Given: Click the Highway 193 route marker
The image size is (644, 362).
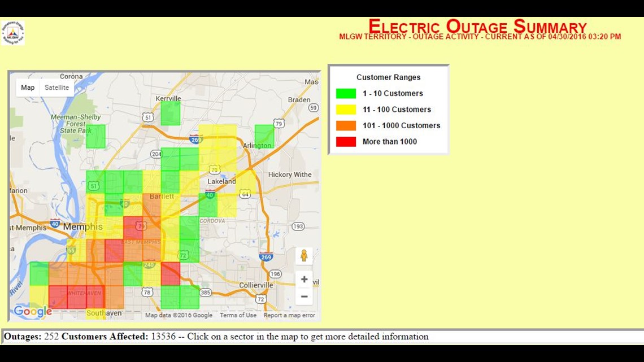Looking at the screenshot, I should 298,226.
